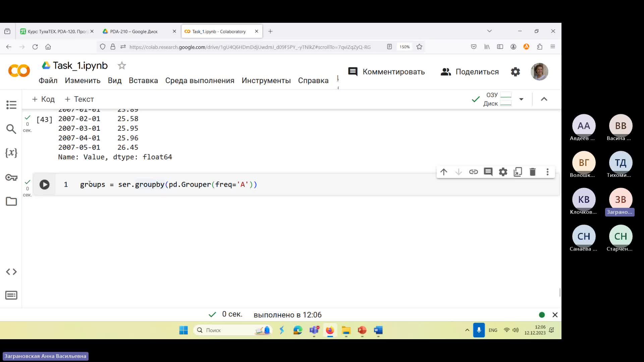Click the Комментировать button

(386, 72)
